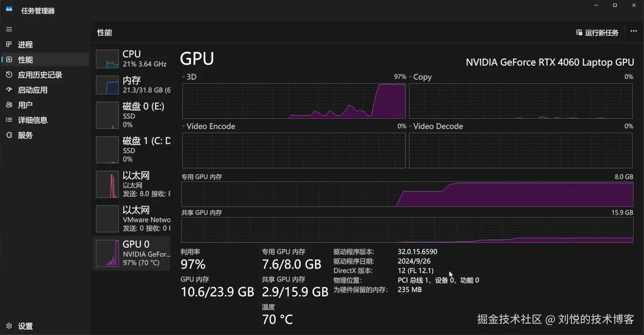Viewport: 644px width, 335px height.
Task: Open the 3D graph engine dropdown
Action: pyautogui.click(x=184, y=77)
